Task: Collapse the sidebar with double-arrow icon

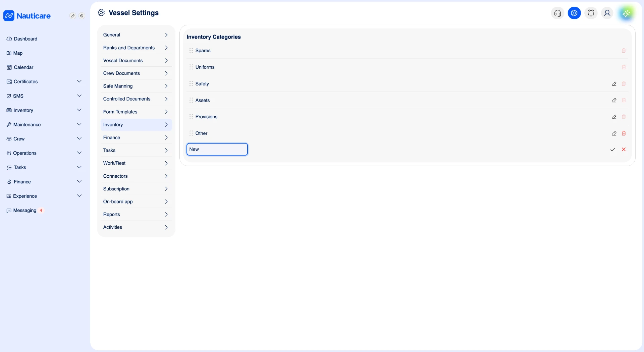Action: (x=82, y=16)
